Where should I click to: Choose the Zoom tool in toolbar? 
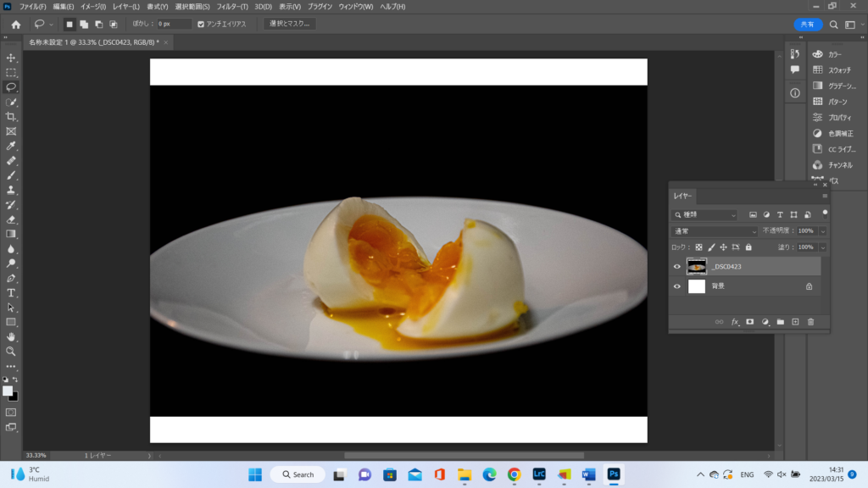coord(11,351)
